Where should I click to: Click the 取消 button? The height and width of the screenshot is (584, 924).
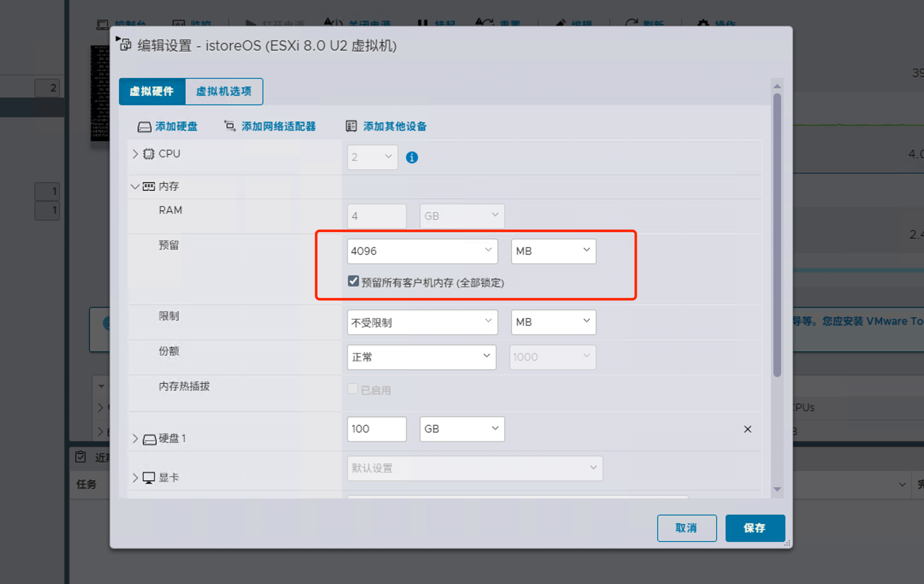[x=686, y=528]
